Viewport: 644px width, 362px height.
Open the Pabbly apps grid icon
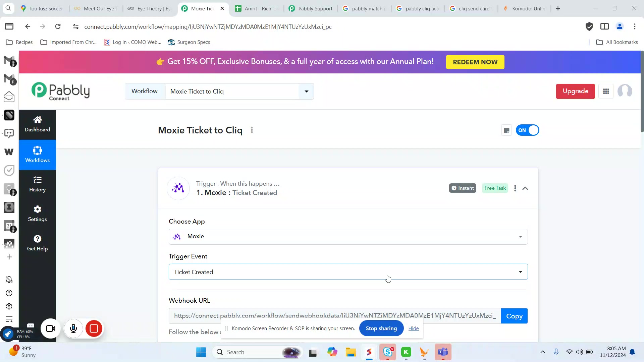tap(606, 91)
